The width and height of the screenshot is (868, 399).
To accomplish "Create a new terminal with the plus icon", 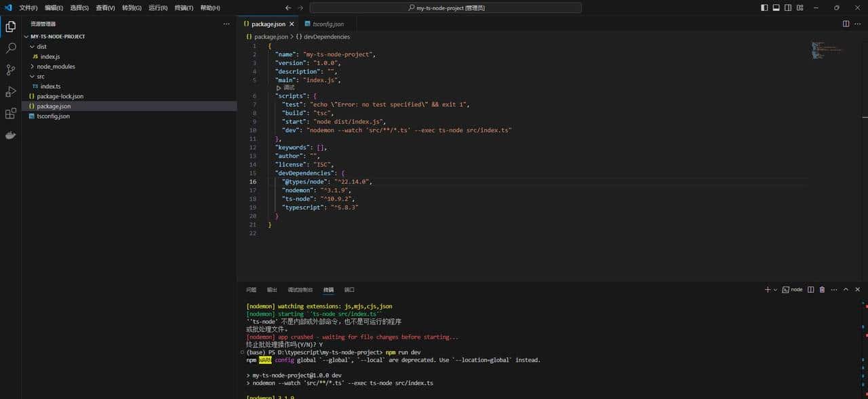I will (x=768, y=289).
